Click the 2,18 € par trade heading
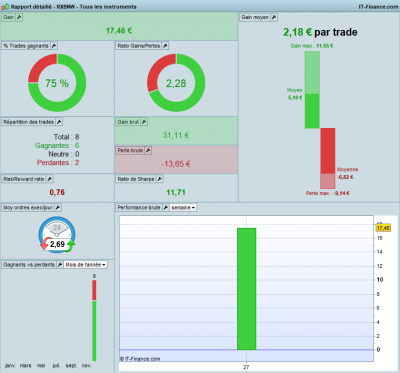 pyautogui.click(x=320, y=32)
